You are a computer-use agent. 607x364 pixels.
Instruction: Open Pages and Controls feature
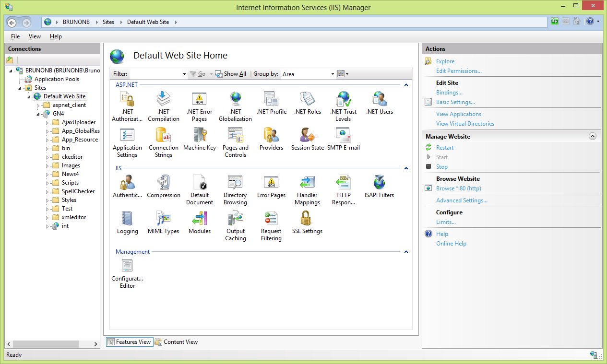pos(236,142)
